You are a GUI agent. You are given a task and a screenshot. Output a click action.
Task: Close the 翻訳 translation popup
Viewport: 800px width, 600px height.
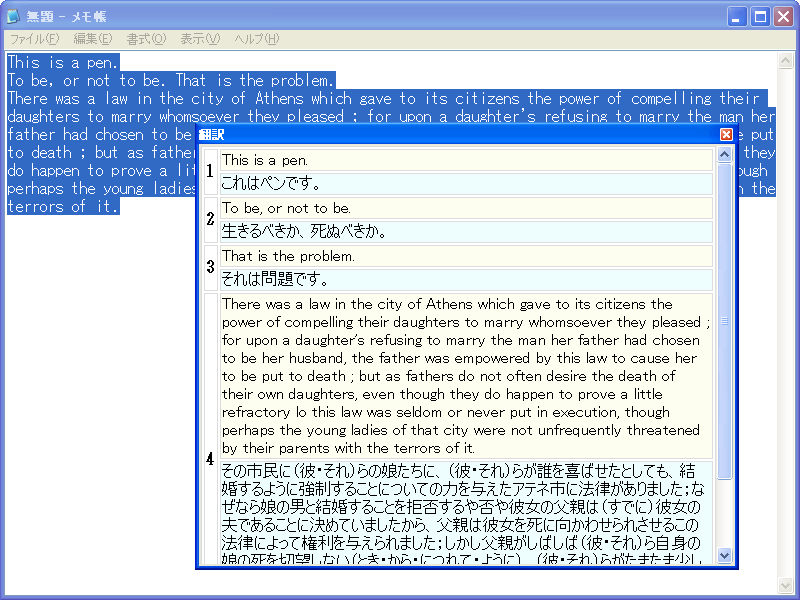(726, 134)
